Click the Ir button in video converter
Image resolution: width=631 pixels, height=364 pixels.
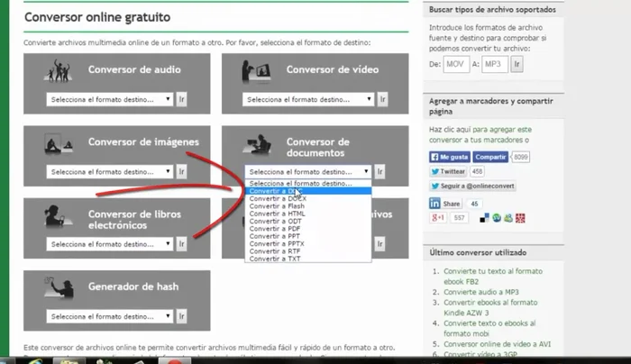point(382,99)
